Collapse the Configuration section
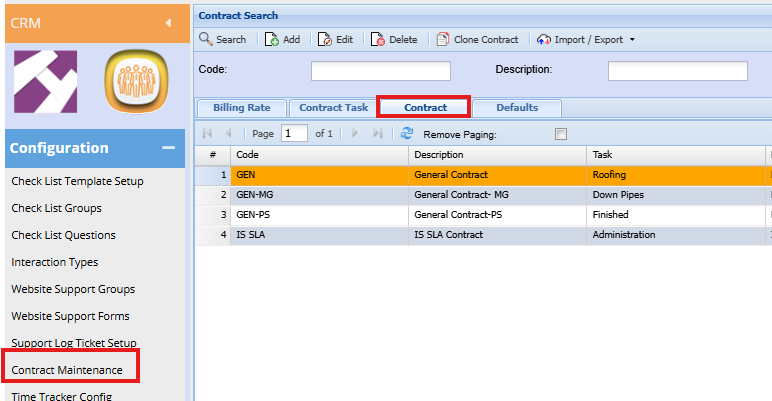This screenshot has height=401, width=772. coord(167,148)
